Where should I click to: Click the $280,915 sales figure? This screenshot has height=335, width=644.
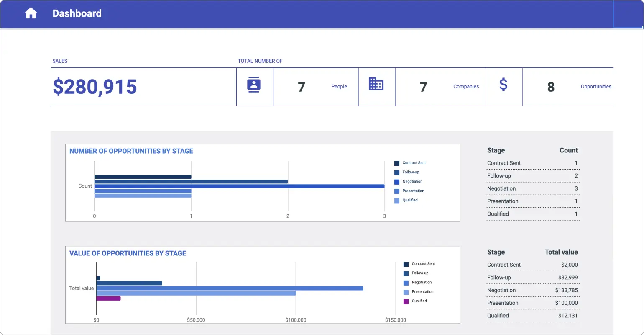click(95, 87)
